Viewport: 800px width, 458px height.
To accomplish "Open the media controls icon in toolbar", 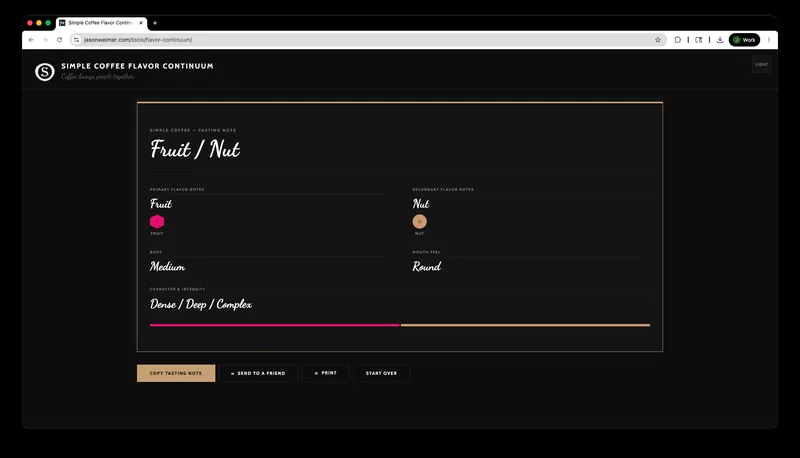I will point(698,40).
